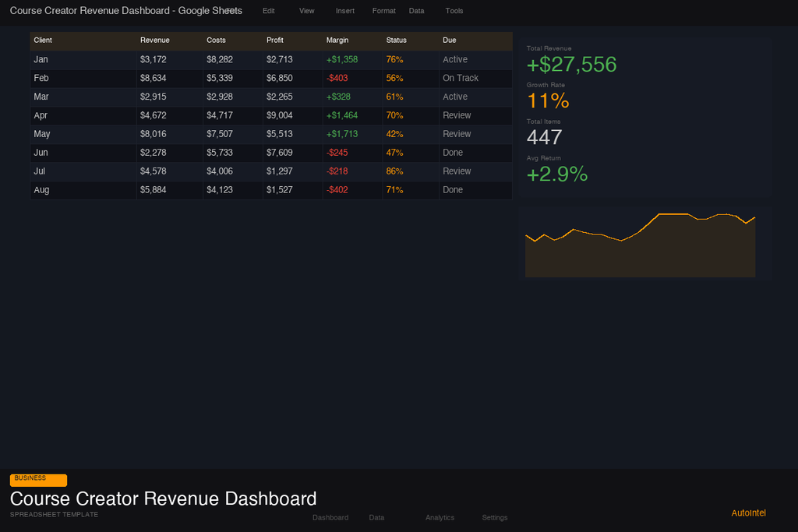This screenshot has height=532, width=798.
Task: Switch to the bottom Data tab
Action: 376,517
